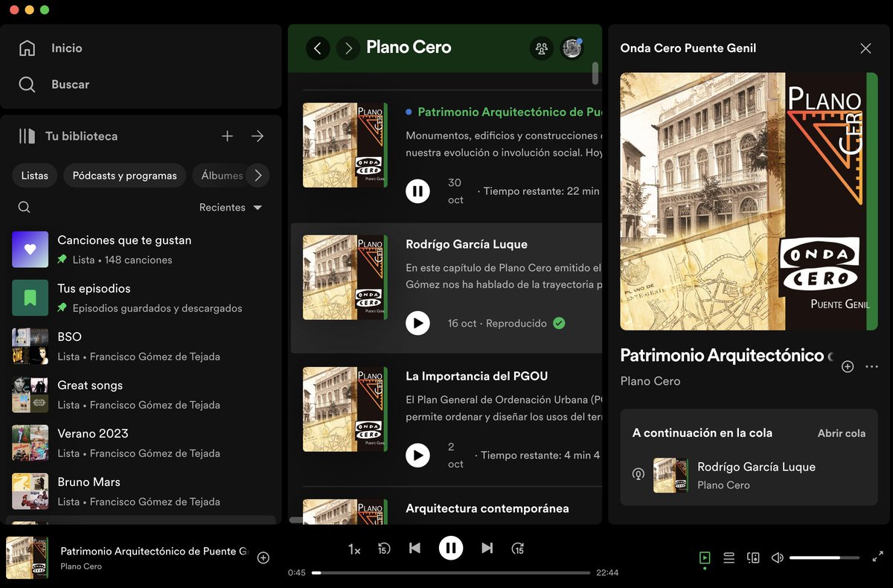Image resolution: width=893 pixels, height=588 pixels.
Task: Open the queue panel icon
Action: click(x=729, y=557)
